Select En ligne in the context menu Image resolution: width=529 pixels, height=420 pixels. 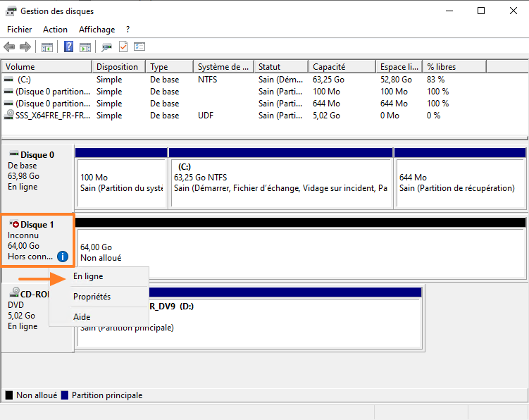[x=88, y=277]
